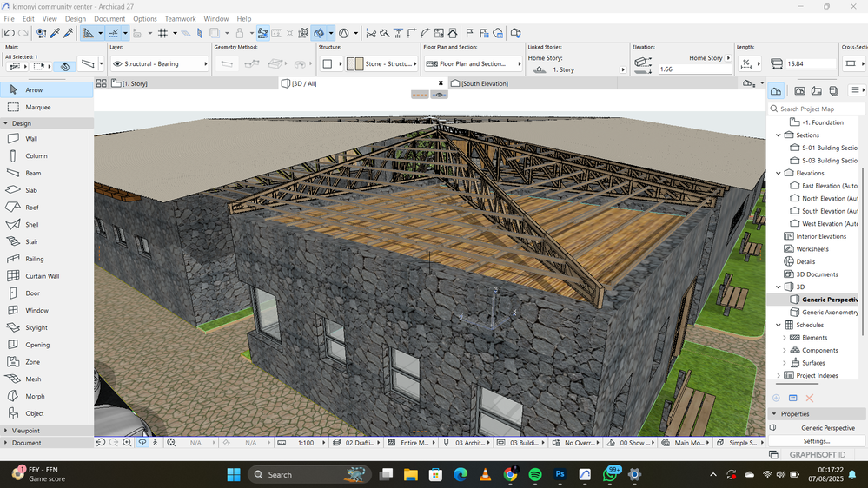
Task: Select the Stair tool
Action: 31,242
